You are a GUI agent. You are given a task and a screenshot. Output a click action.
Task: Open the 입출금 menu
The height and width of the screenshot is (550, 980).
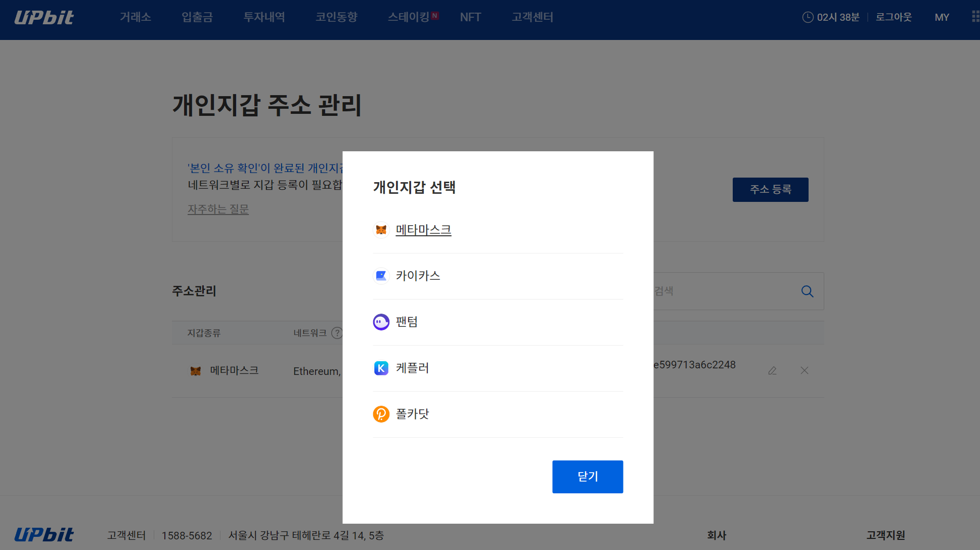click(197, 17)
